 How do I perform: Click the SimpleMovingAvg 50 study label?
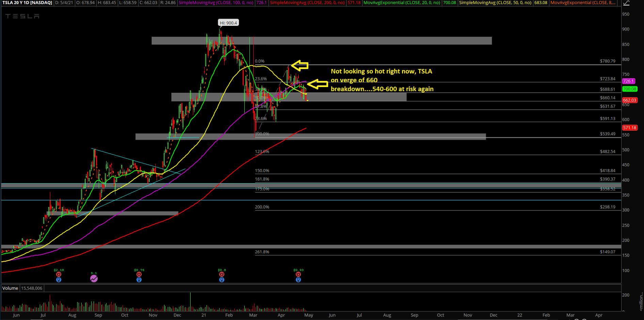click(x=495, y=3)
